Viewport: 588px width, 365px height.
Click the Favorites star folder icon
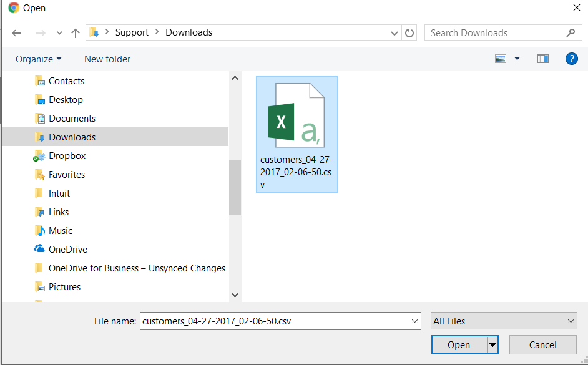pos(40,174)
